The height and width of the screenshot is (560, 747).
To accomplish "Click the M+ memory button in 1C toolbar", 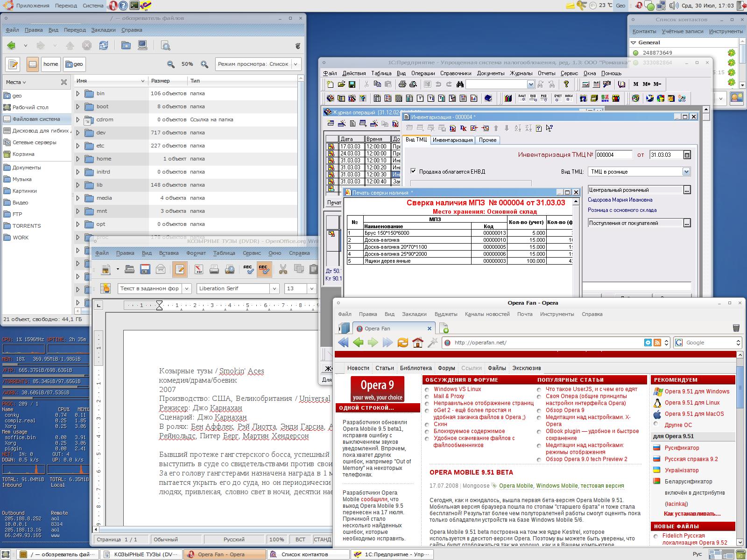I will coord(647,84).
